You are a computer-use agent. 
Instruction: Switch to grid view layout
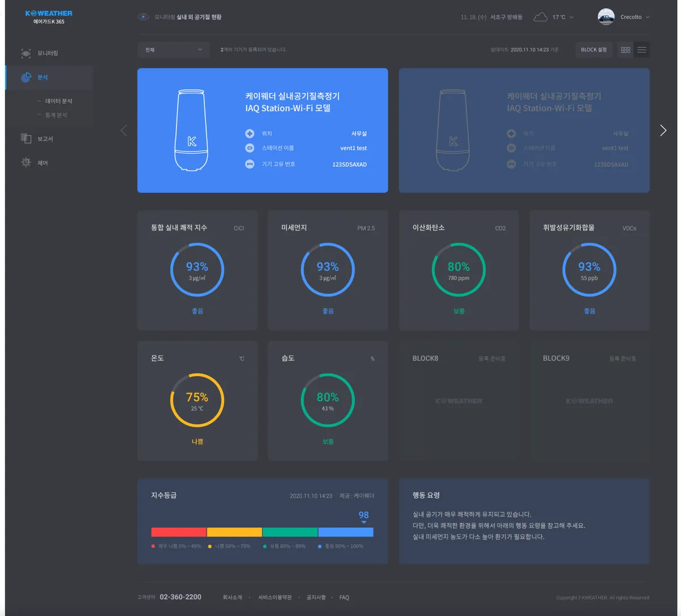click(x=625, y=50)
